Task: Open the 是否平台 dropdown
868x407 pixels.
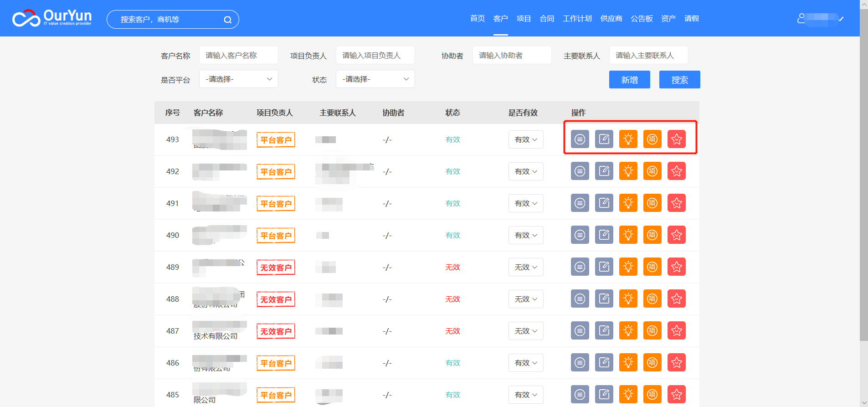Action: 239,79
